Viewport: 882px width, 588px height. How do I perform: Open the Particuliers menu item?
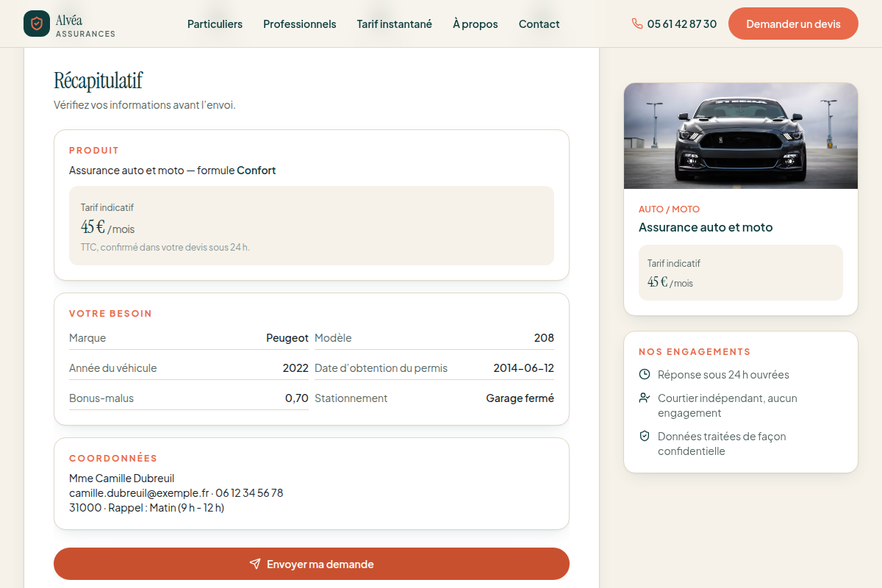[x=215, y=24]
